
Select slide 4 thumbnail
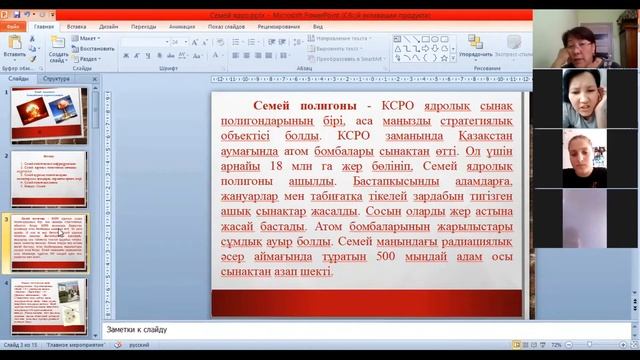tap(49, 307)
